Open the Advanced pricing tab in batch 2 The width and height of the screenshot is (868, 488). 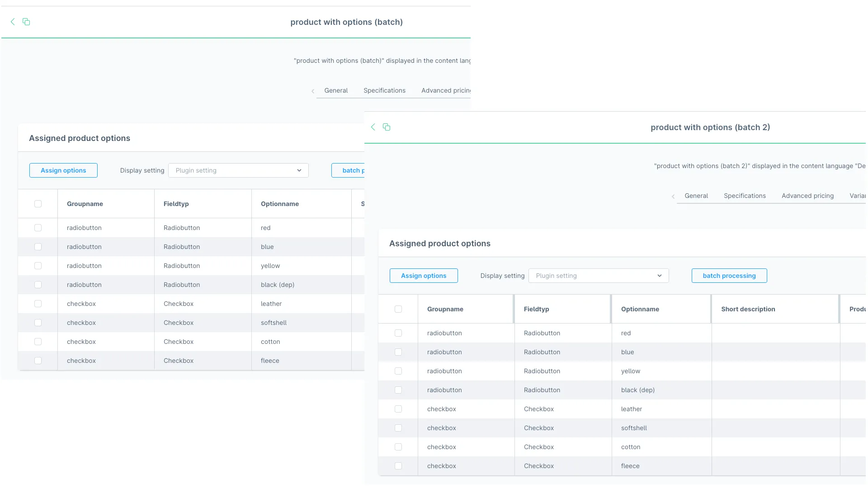(807, 196)
